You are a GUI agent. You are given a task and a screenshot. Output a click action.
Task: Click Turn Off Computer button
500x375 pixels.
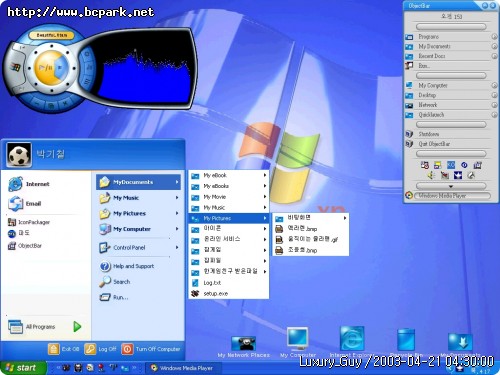[151, 349]
